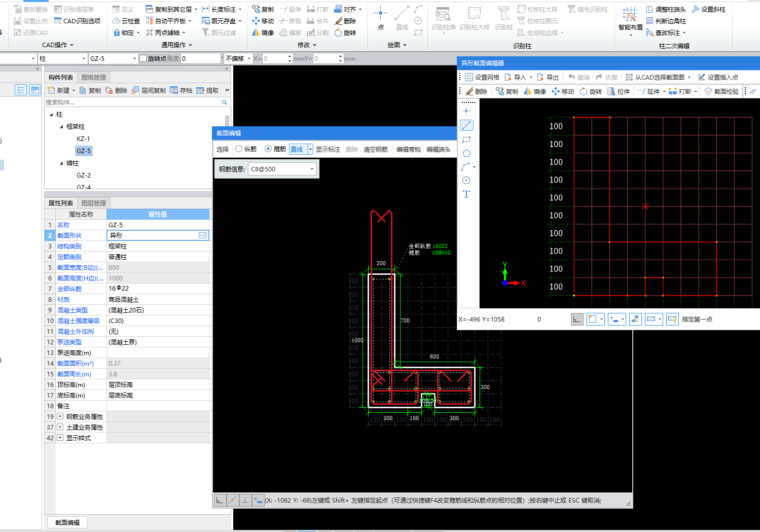Select the 箍筋 radio button
The image size is (760, 532).
268,149
